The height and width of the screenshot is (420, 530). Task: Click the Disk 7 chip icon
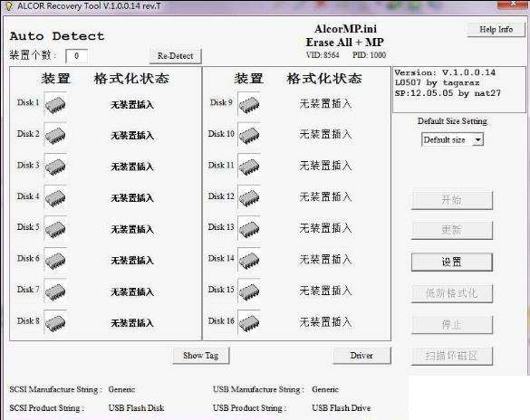[55, 291]
